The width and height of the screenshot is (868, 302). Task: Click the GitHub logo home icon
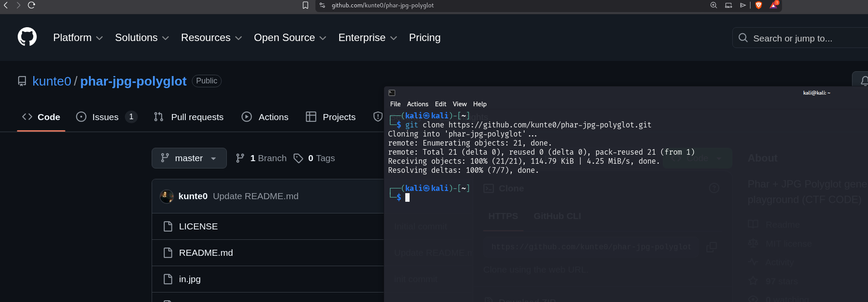[27, 37]
